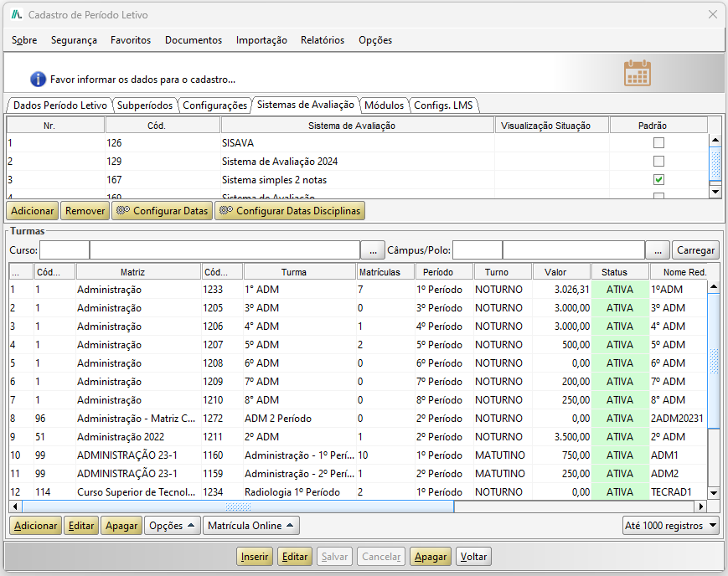Click Editar below the Turmas table

click(80, 526)
